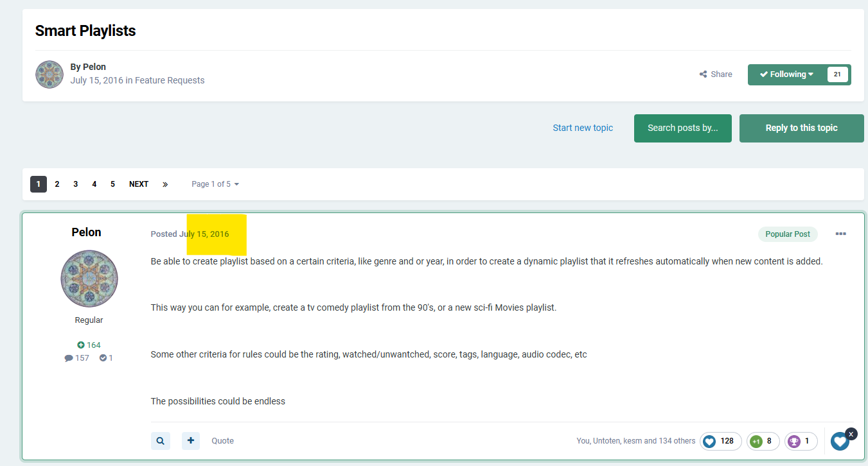Image resolution: width=868 pixels, height=466 pixels.
Task: Click 'You, Untoten, kesm and 134 others'
Action: (x=636, y=441)
